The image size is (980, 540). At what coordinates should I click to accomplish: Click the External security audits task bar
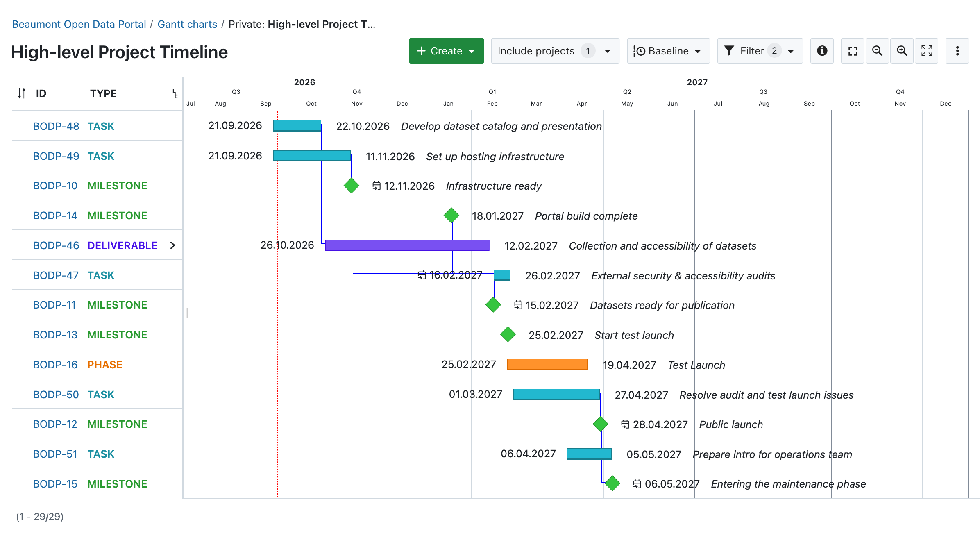click(x=502, y=275)
